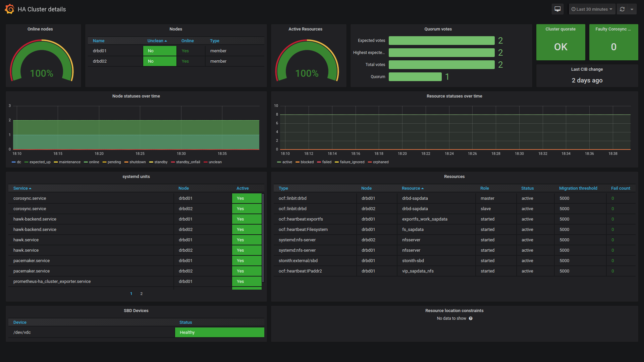Click the Grafana logo icon
The height and width of the screenshot is (362, 644).
click(9, 9)
